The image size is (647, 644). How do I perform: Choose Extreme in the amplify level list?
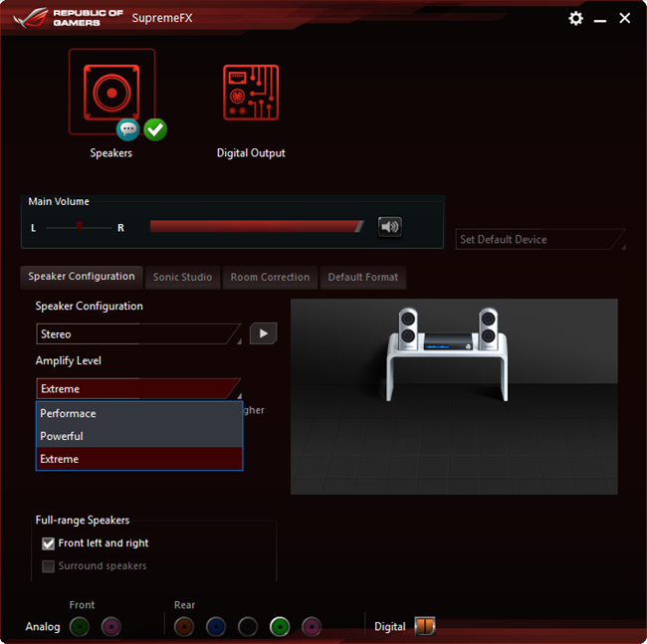(139, 459)
